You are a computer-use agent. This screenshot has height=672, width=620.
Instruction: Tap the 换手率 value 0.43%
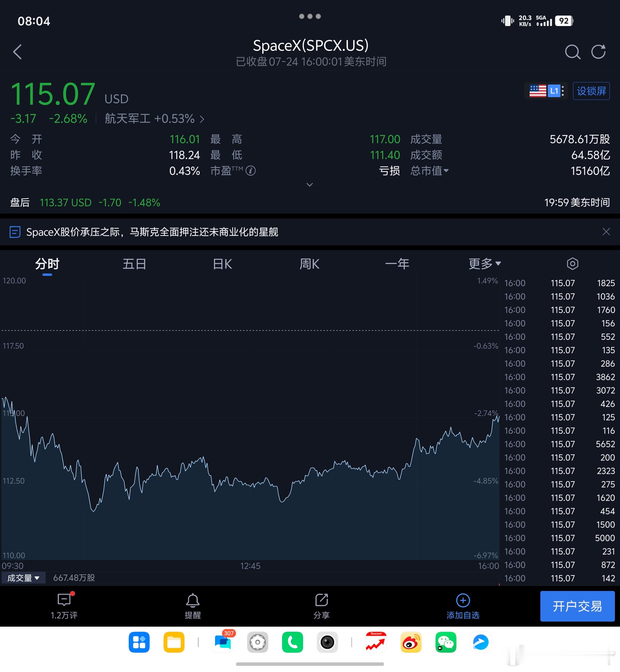(x=184, y=171)
